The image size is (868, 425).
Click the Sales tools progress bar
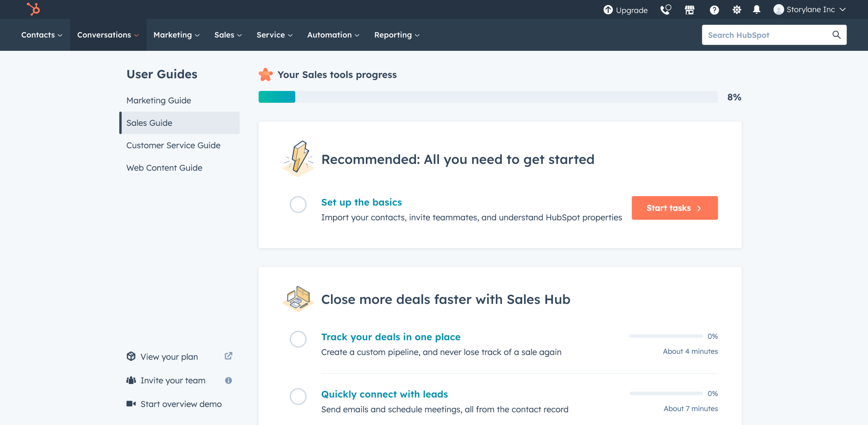point(488,97)
